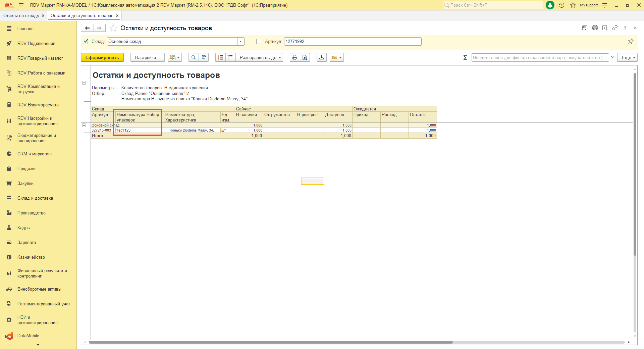644x349 pixels.
Task: Expand the Разворачивать до dropdown
Action: [259, 57]
